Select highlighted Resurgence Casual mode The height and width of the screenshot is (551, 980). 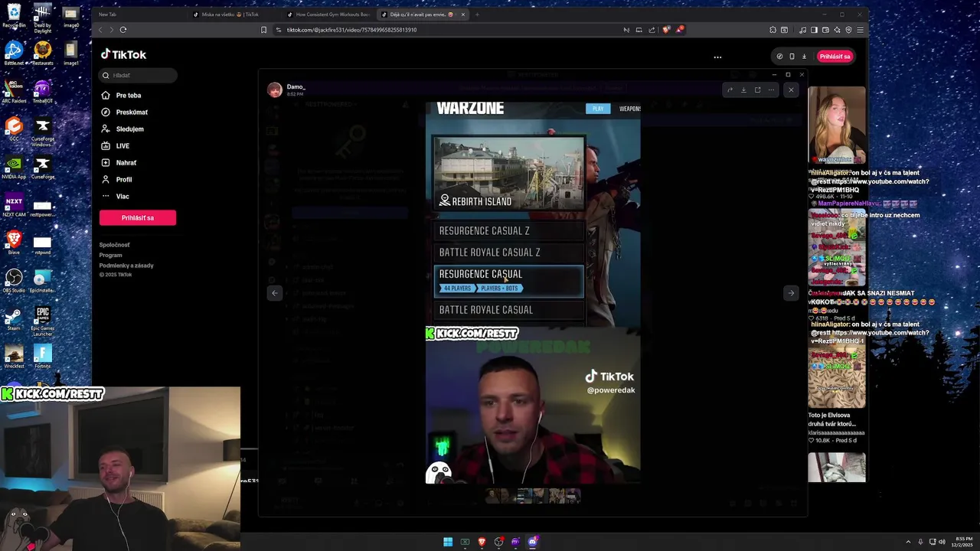(509, 281)
